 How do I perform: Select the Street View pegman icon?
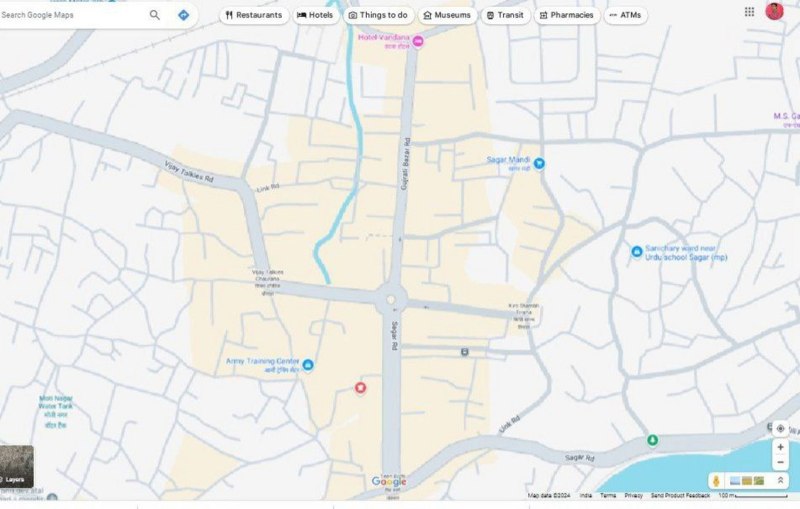point(717,481)
